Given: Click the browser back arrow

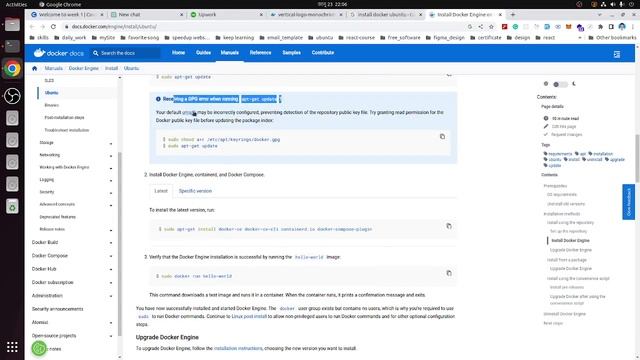Looking at the screenshot, I should pos(32,27).
